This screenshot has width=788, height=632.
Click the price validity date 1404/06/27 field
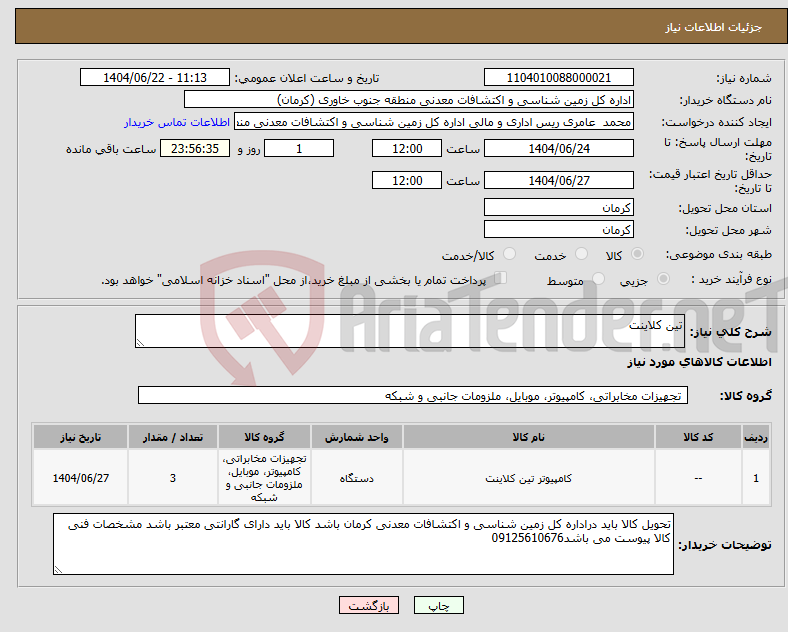click(x=558, y=180)
